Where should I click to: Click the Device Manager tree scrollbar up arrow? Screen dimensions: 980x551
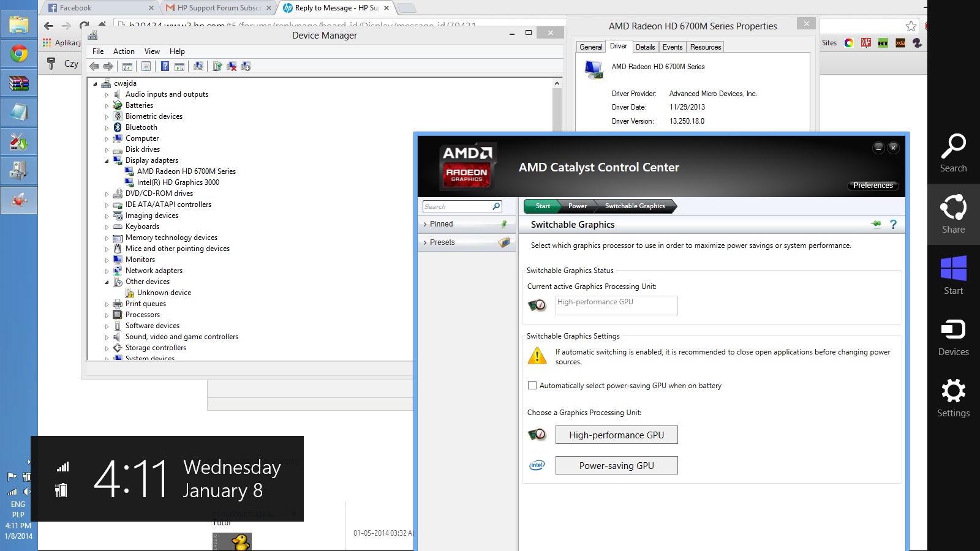(557, 83)
